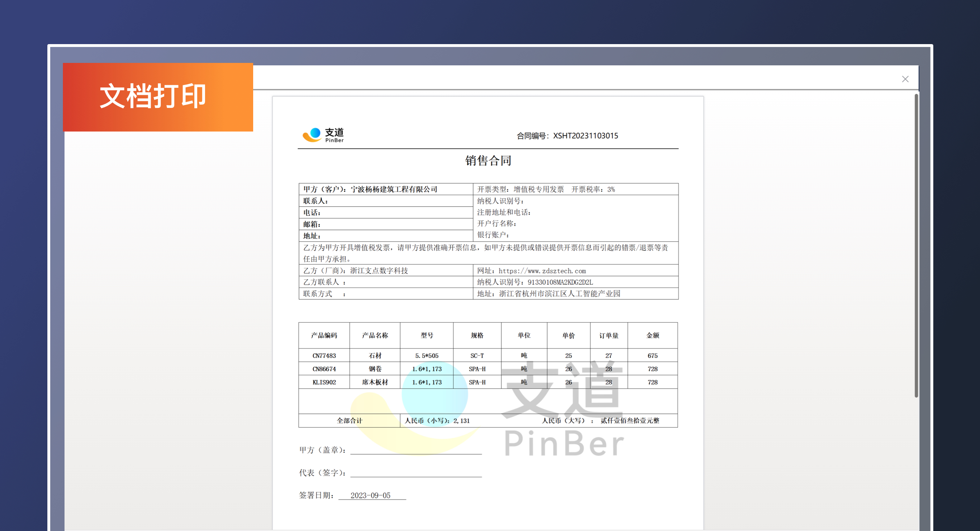This screenshot has width=980, height=531.
Task: Select the 全部合计 total row
Action: coord(349,420)
